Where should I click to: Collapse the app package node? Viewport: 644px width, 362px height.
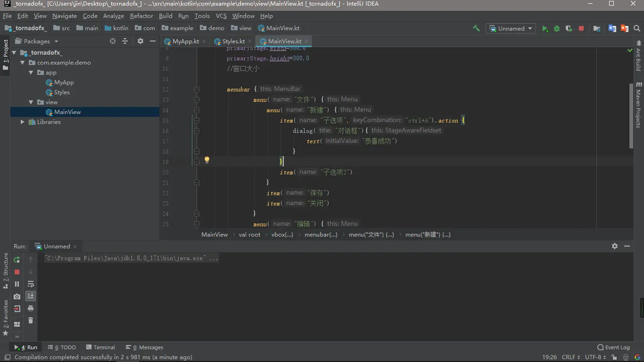(31, 72)
